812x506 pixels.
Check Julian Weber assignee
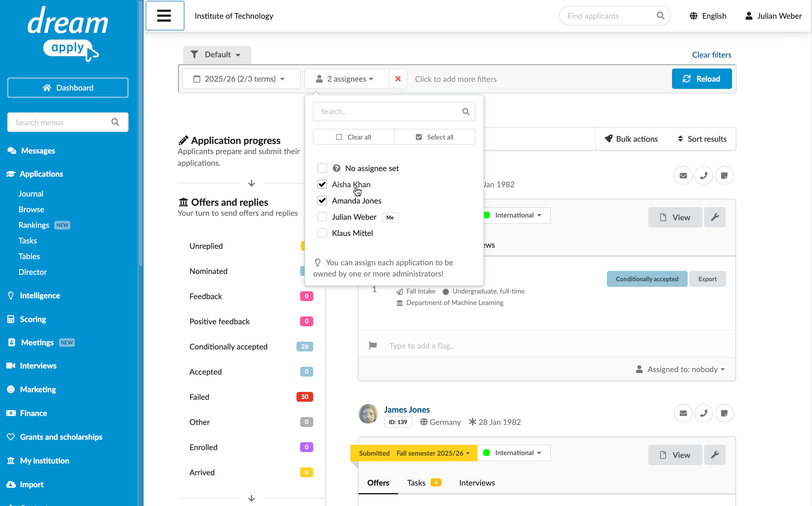(x=322, y=217)
